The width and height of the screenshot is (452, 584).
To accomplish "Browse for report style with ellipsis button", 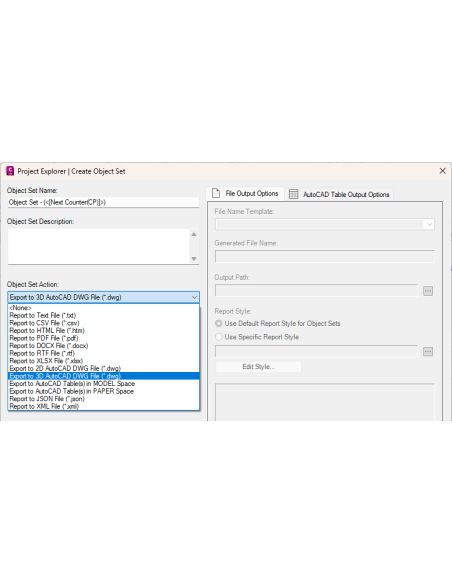I will click(x=428, y=352).
